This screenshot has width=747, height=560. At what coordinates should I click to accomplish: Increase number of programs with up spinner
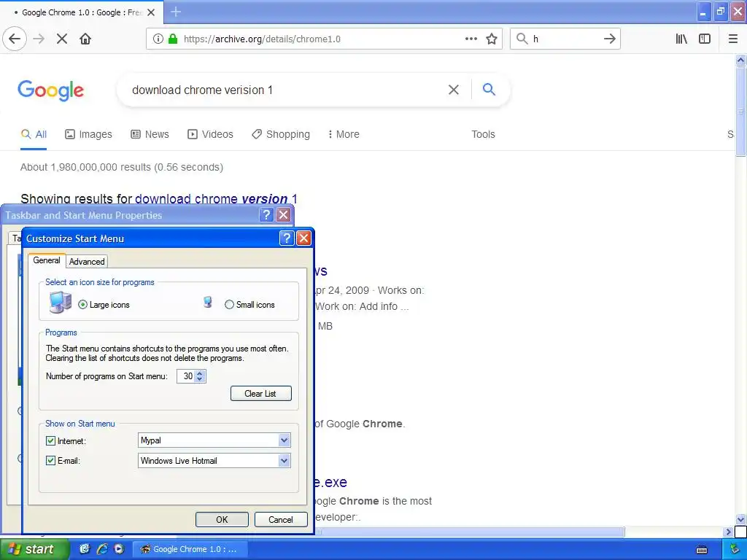(200, 373)
